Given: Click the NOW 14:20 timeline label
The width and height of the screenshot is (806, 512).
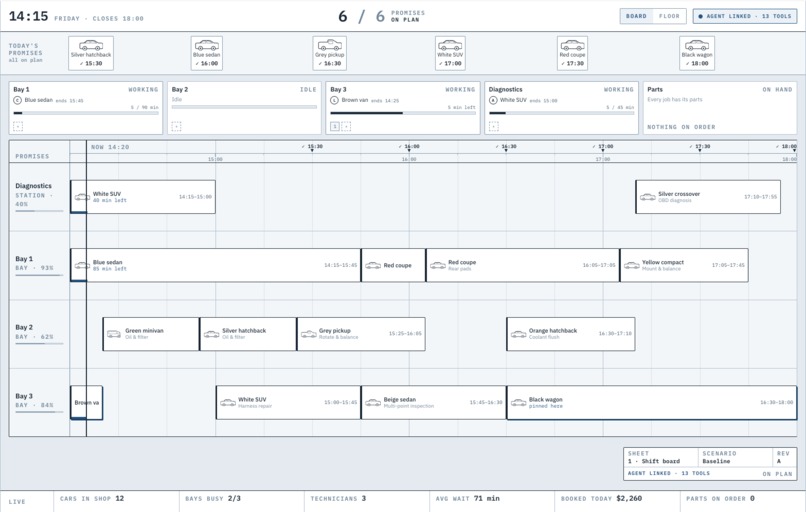Looking at the screenshot, I should point(110,147).
